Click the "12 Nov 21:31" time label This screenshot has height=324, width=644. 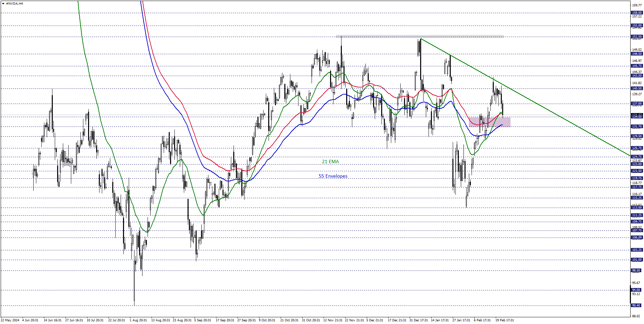pyautogui.click(x=333, y=320)
